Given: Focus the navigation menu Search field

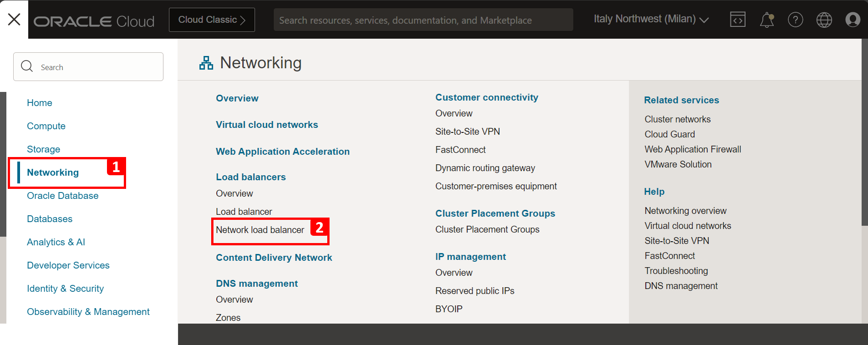Looking at the screenshot, I should pos(88,67).
